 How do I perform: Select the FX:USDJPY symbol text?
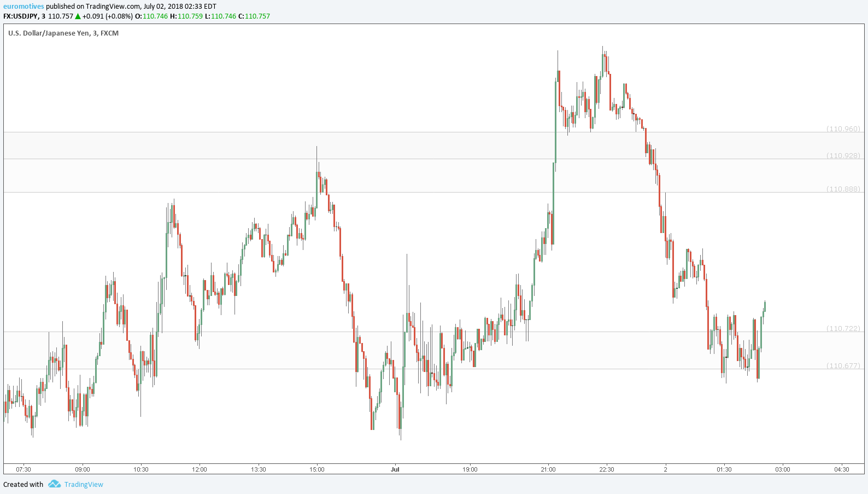click(21, 16)
